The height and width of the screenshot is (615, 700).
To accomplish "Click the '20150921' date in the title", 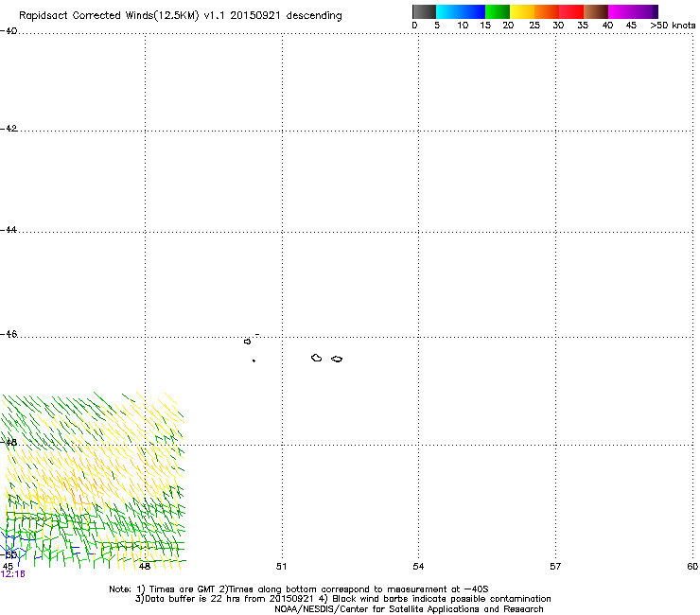I will [255, 16].
